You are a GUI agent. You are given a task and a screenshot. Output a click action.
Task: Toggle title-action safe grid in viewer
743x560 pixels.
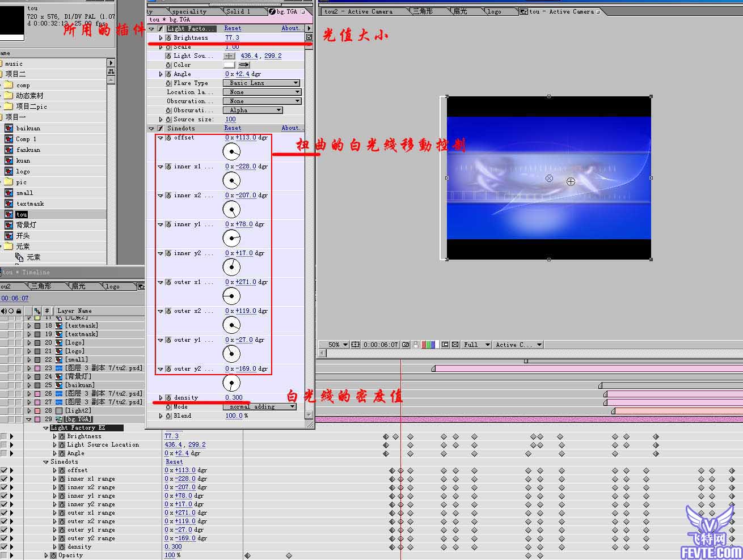coord(356,345)
